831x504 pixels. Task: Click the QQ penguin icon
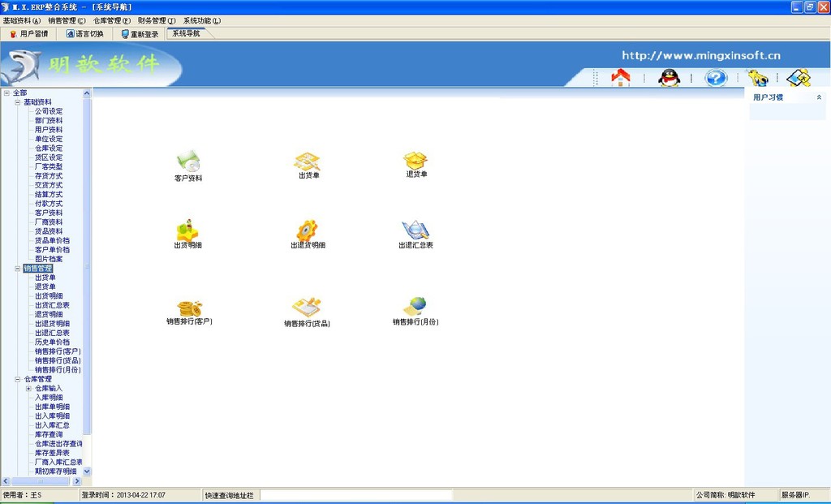(x=669, y=78)
